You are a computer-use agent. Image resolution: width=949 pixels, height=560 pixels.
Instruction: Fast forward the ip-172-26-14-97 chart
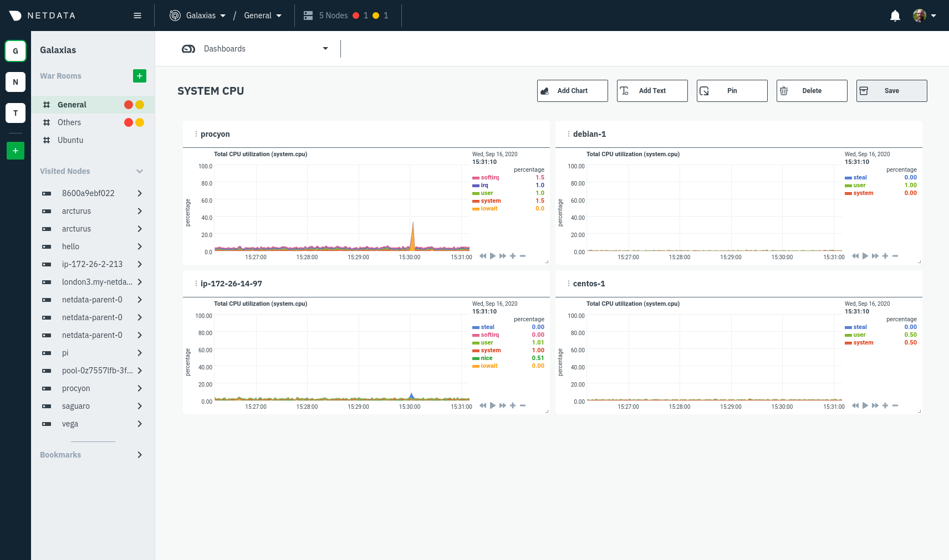click(503, 405)
